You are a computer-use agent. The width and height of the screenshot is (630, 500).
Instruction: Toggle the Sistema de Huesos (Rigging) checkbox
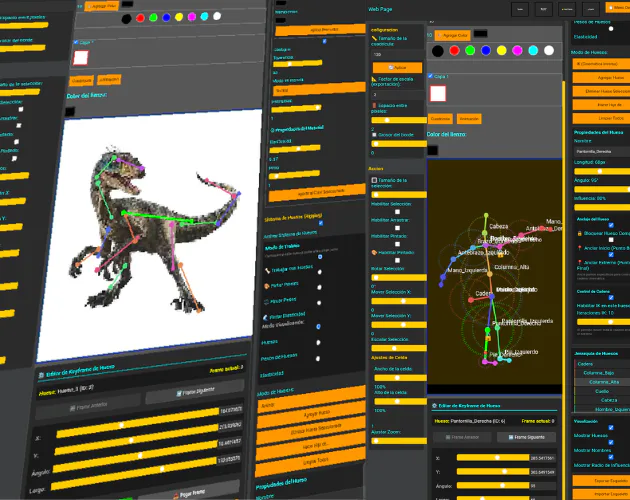pos(321,223)
